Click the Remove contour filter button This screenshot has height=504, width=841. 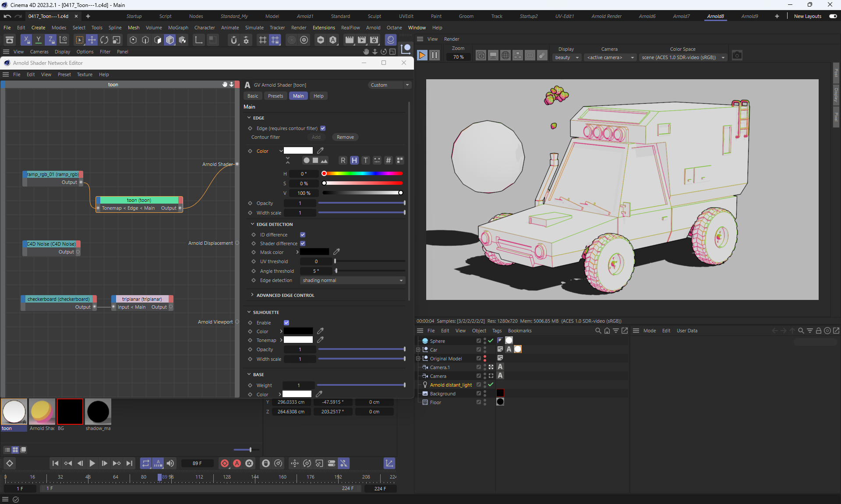(345, 137)
